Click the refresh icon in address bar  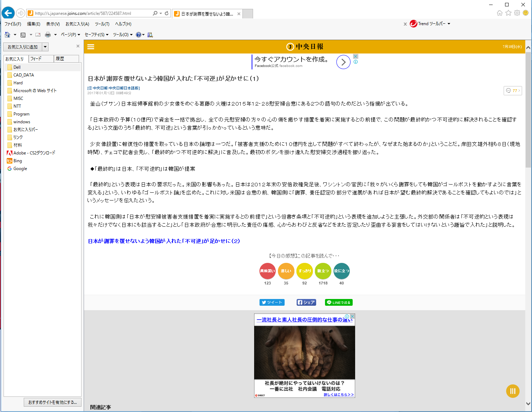[x=167, y=13]
